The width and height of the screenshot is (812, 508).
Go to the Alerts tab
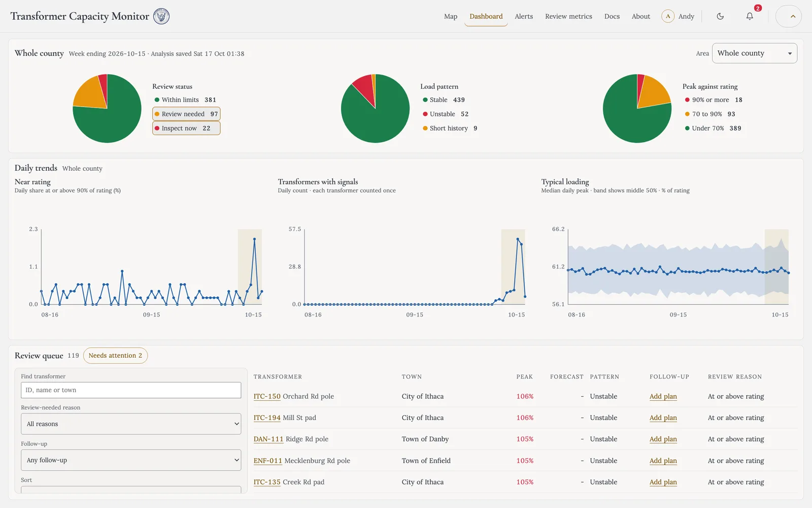coord(524,16)
